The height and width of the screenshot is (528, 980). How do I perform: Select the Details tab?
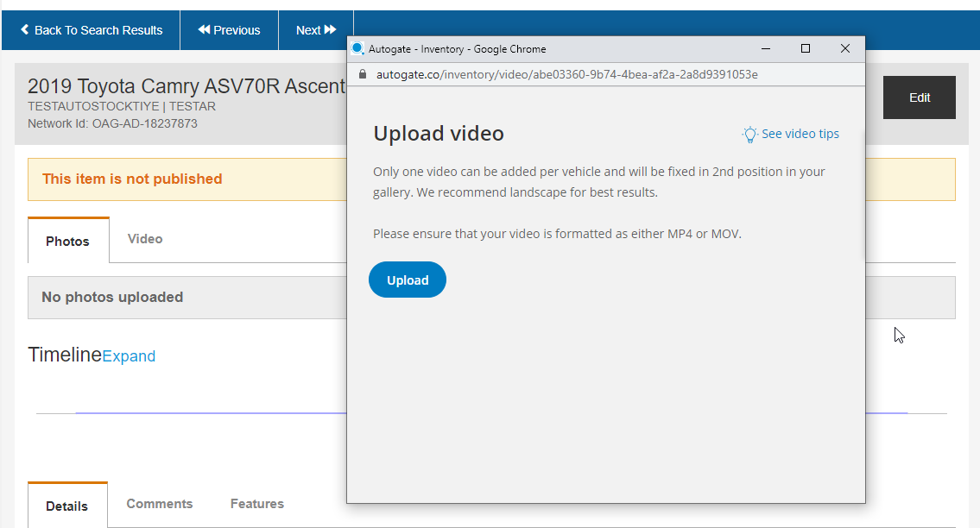pyautogui.click(x=67, y=506)
